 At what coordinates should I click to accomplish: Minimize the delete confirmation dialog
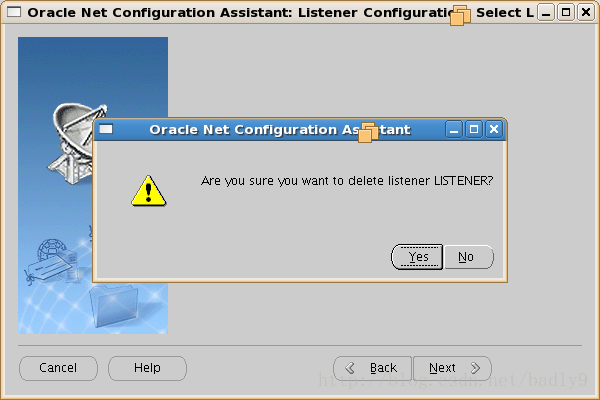coord(454,129)
